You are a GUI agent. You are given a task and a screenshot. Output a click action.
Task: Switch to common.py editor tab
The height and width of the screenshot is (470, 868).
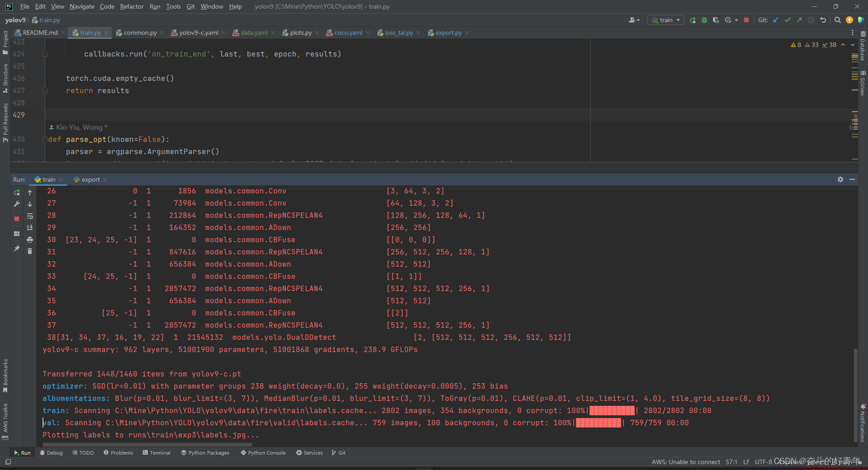(136, 33)
